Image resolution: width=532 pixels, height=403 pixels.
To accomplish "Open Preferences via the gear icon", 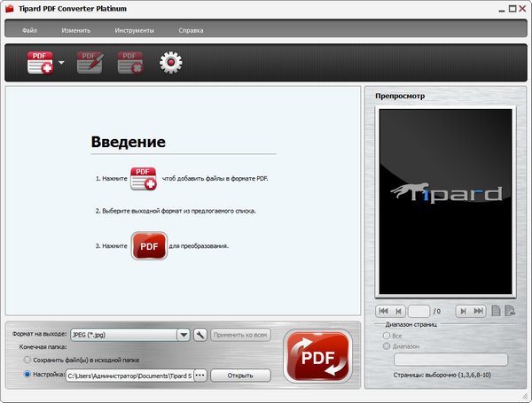I will (170, 62).
